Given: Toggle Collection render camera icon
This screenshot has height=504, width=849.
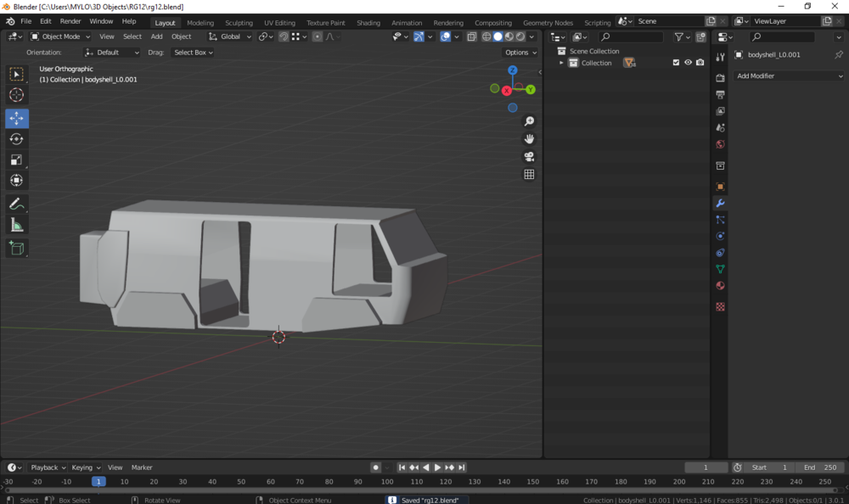Looking at the screenshot, I should (x=700, y=63).
